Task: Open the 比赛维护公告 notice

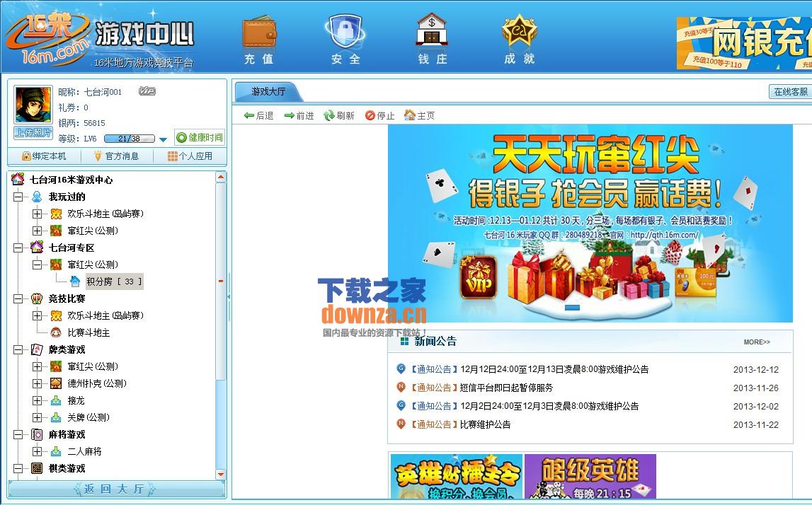Action: 485,425
